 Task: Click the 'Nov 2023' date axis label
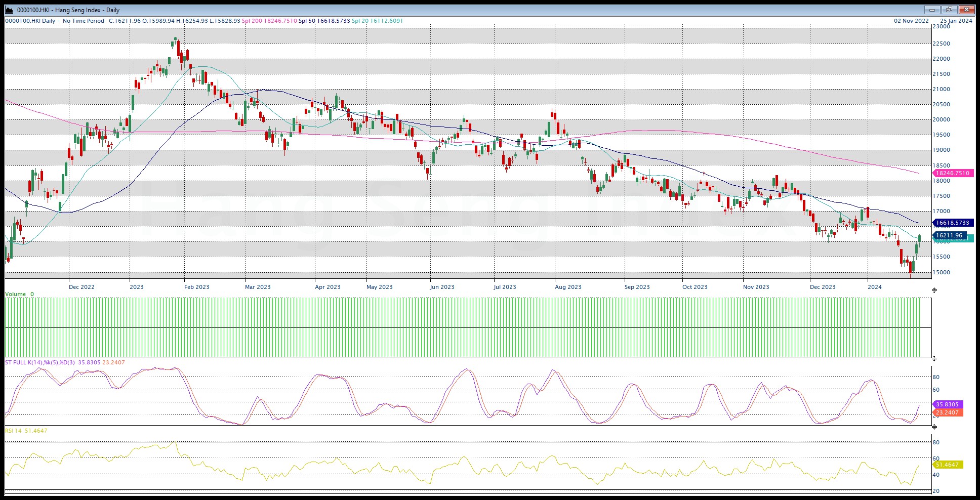(x=756, y=287)
